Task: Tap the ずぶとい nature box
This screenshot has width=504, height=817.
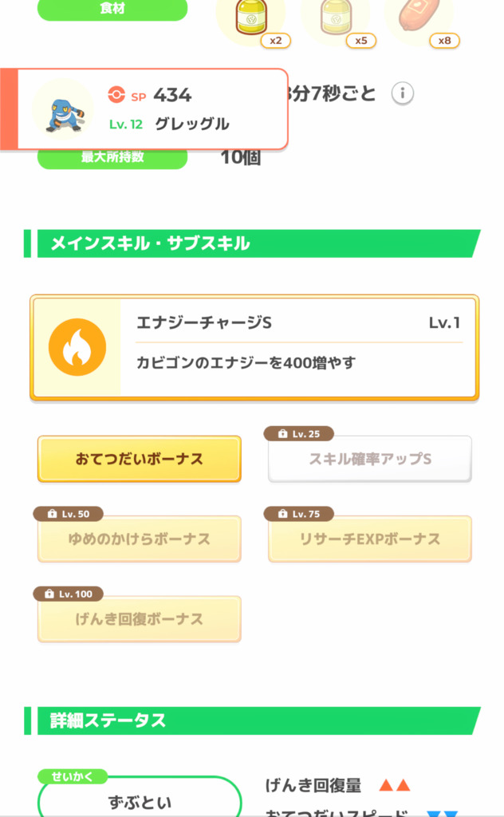Action: coord(140,801)
